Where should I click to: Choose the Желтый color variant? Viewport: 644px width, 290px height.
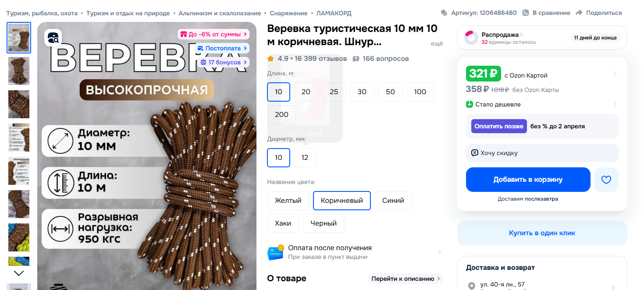(x=288, y=201)
